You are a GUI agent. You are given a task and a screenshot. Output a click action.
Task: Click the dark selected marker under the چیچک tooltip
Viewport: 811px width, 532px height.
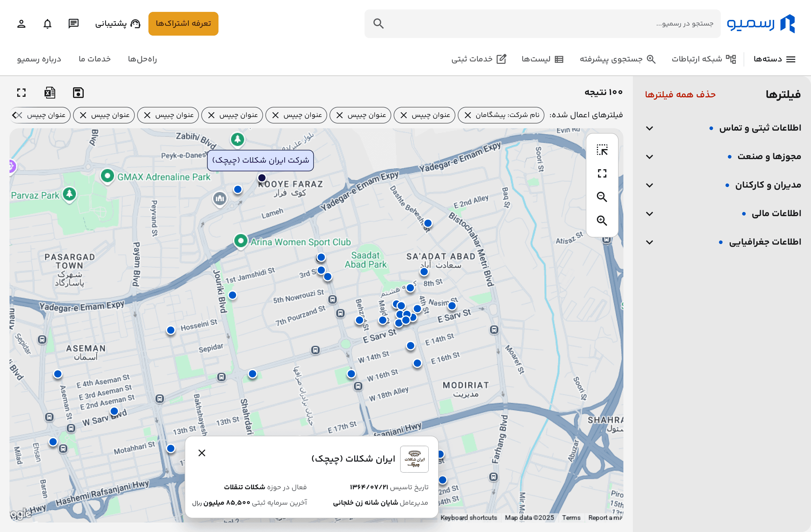point(262,178)
